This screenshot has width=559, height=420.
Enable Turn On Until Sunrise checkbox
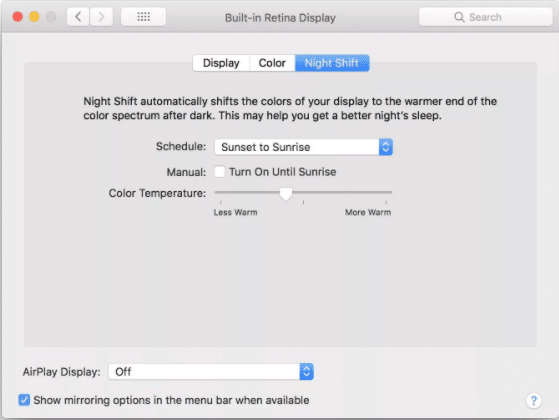[220, 172]
